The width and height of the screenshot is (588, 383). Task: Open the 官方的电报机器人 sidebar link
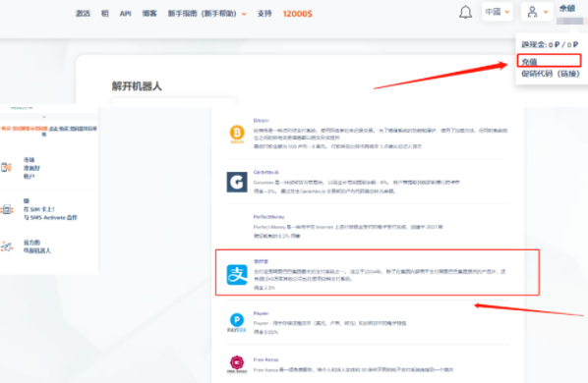coord(36,246)
